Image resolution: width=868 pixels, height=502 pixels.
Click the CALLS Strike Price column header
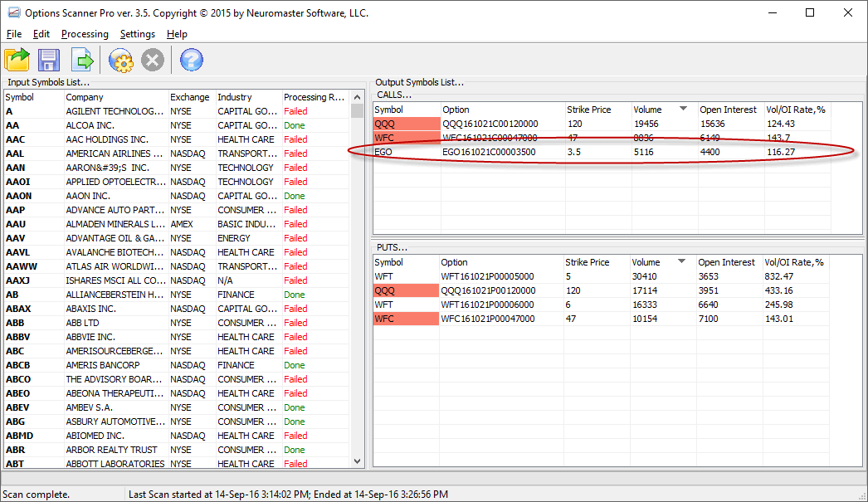597,110
